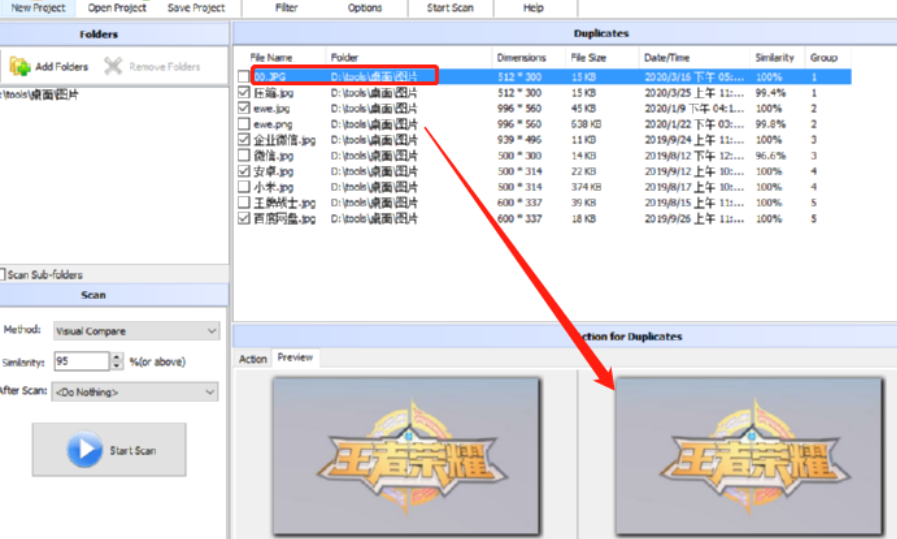Sort by the File Name column header

[271, 58]
